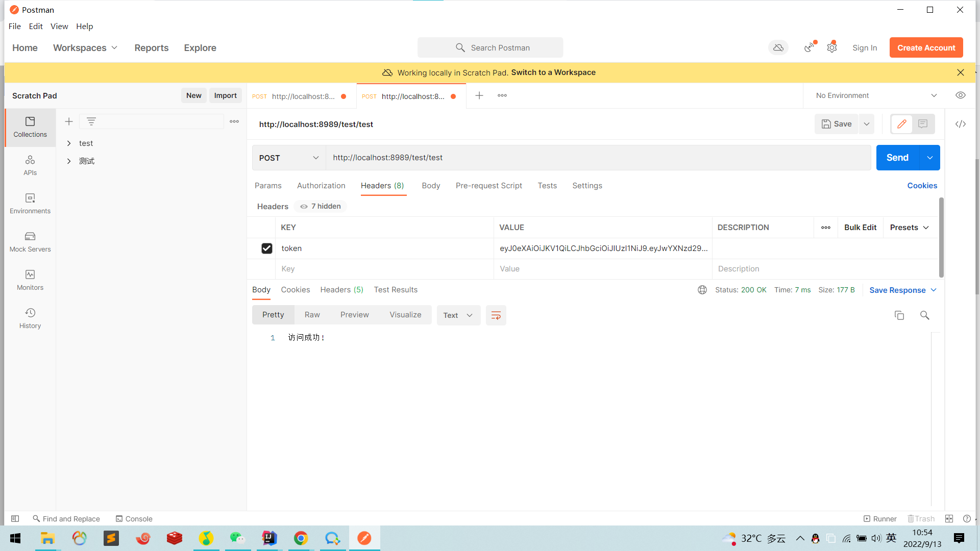Toggle line wrap in response viewer
The width and height of the screenshot is (980, 551).
(x=496, y=315)
